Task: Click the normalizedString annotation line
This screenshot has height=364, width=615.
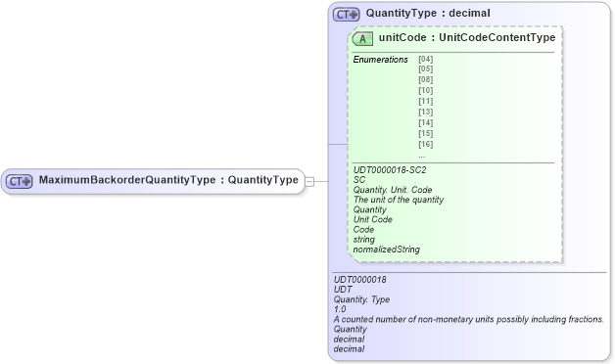Action: pos(387,250)
